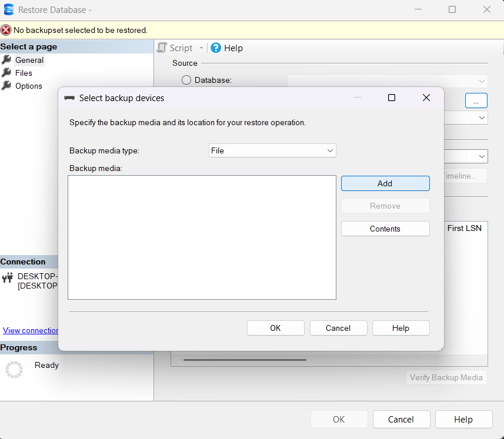The image size is (504, 439).
Task: Click the red error icon in warning bar
Action: pyautogui.click(x=6, y=30)
